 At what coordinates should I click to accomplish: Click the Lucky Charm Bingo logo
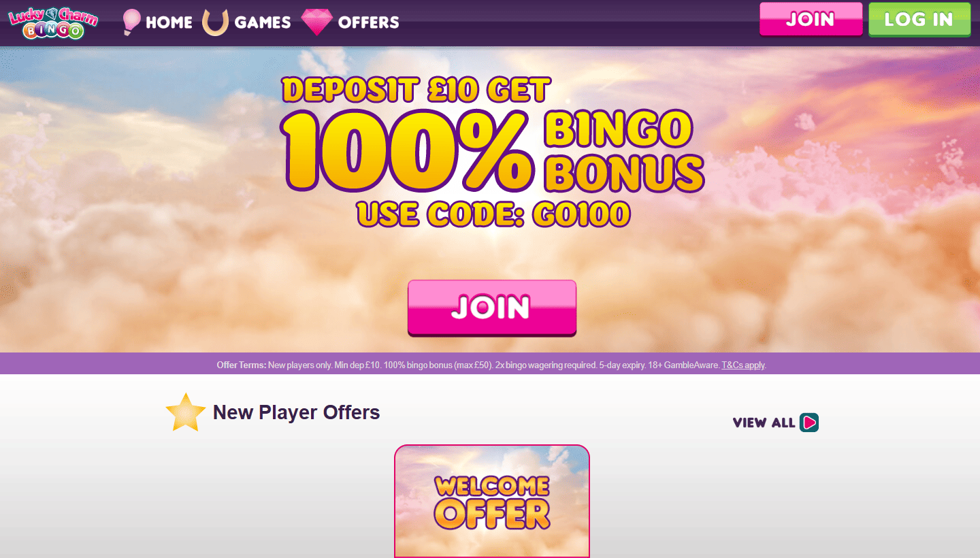tap(53, 22)
